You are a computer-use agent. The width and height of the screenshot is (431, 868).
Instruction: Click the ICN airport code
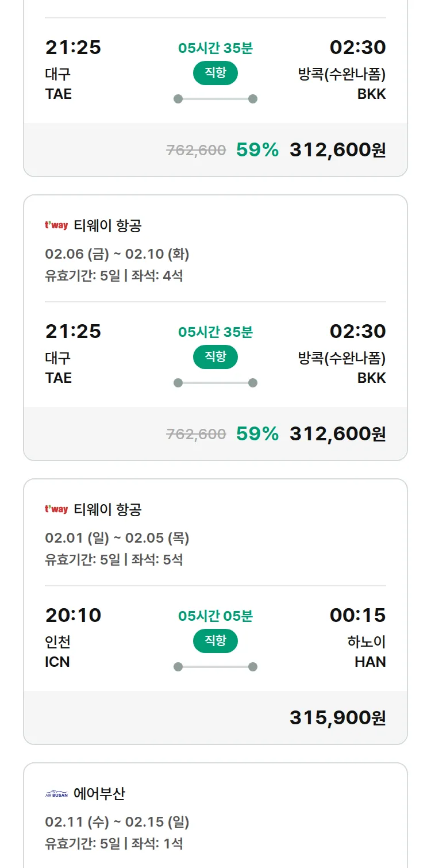57,662
